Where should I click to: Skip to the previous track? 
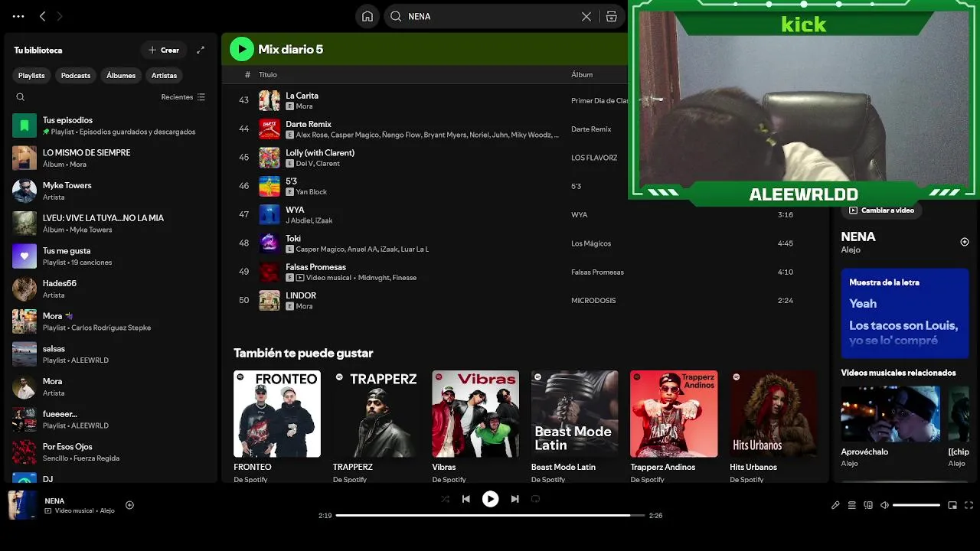pos(466,499)
